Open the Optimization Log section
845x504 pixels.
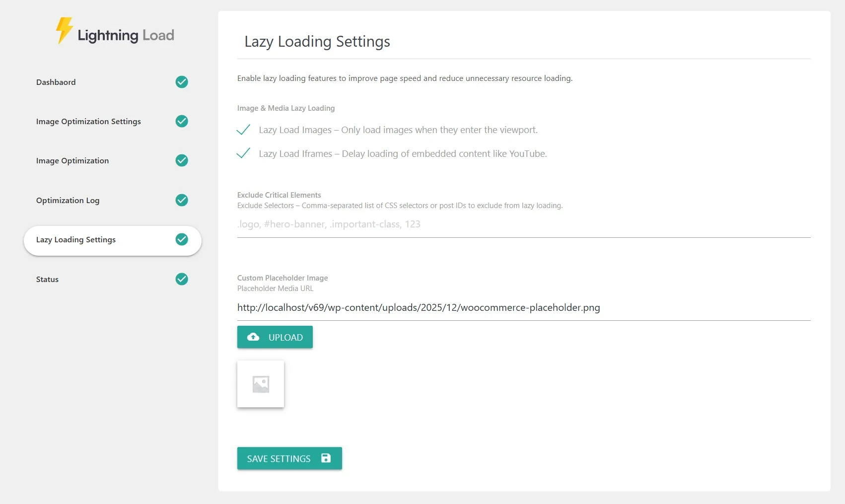coord(68,201)
